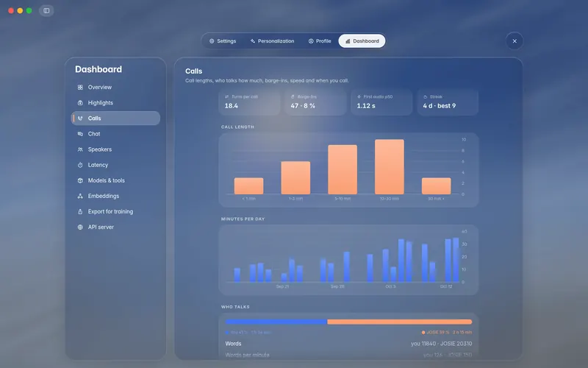Click the 'CALL LENGTH' section heading
This screenshot has height=368, width=588.
[x=237, y=127]
